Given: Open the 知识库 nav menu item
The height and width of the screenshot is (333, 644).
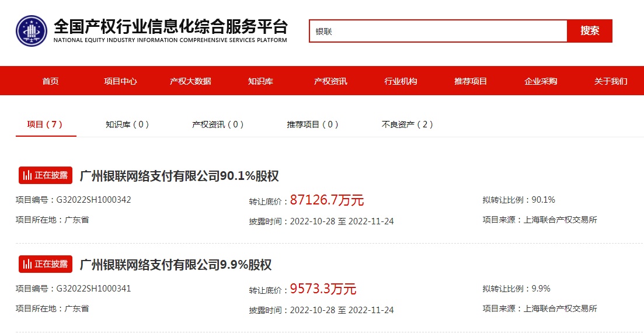Looking at the screenshot, I should click(260, 81).
